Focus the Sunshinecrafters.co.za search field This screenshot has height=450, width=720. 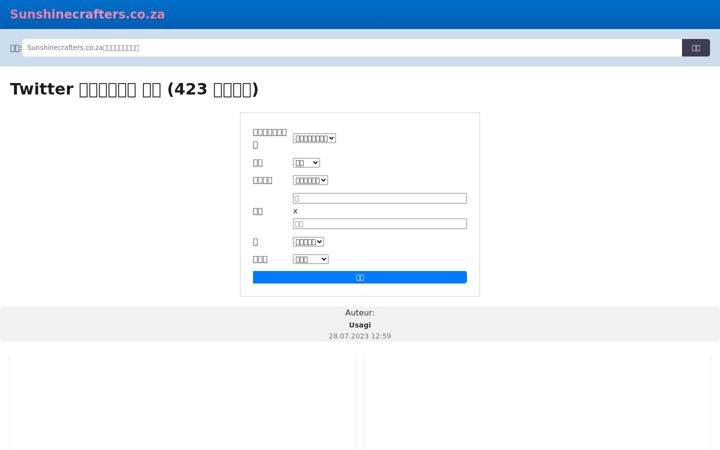pos(352,48)
